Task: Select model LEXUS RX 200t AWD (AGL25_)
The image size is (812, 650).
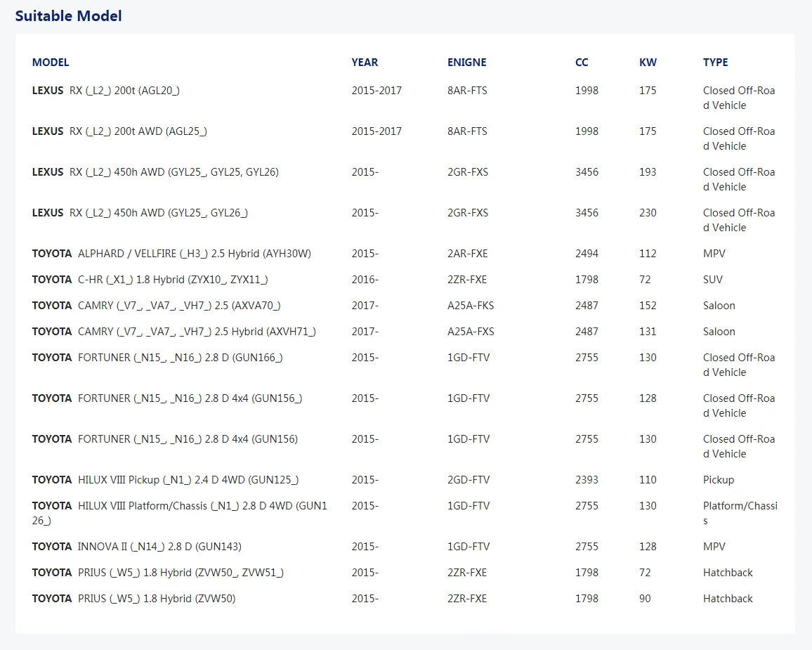Action: [x=119, y=131]
